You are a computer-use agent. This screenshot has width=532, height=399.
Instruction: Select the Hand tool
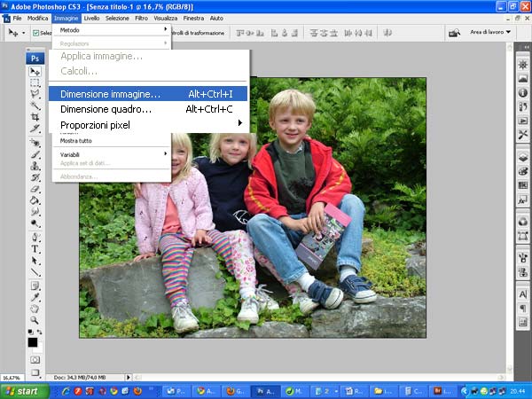(x=35, y=309)
